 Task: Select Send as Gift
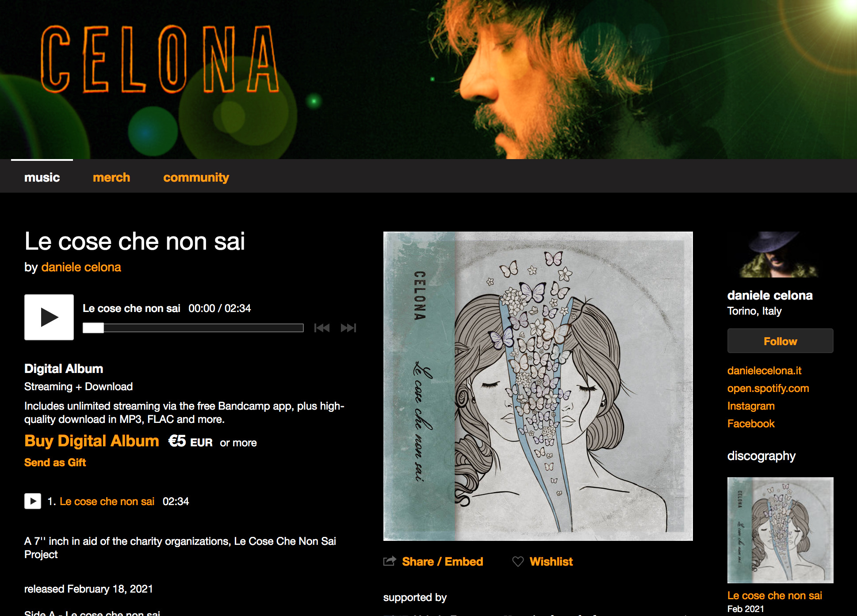pyautogui.click(x=55, y=462)
